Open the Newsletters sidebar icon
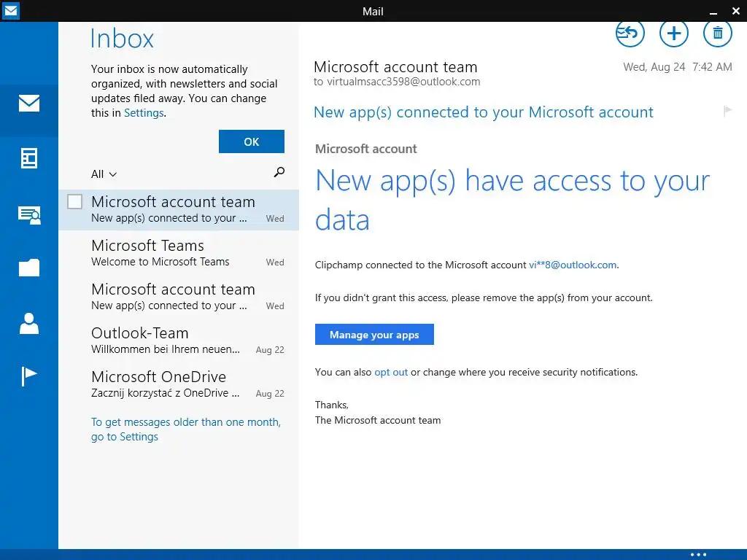 [29, 158]
